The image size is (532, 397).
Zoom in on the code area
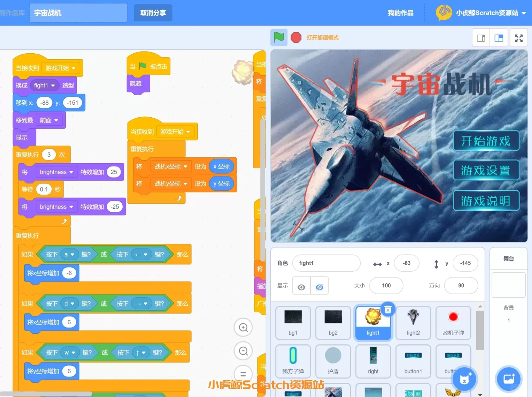(x=243, y=327)
